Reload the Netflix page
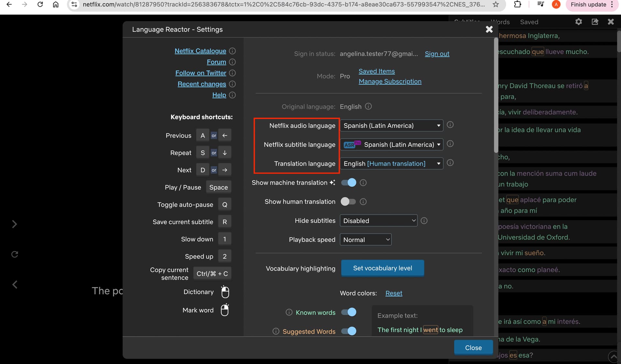The image size is (621, 364). coord(40,5)
